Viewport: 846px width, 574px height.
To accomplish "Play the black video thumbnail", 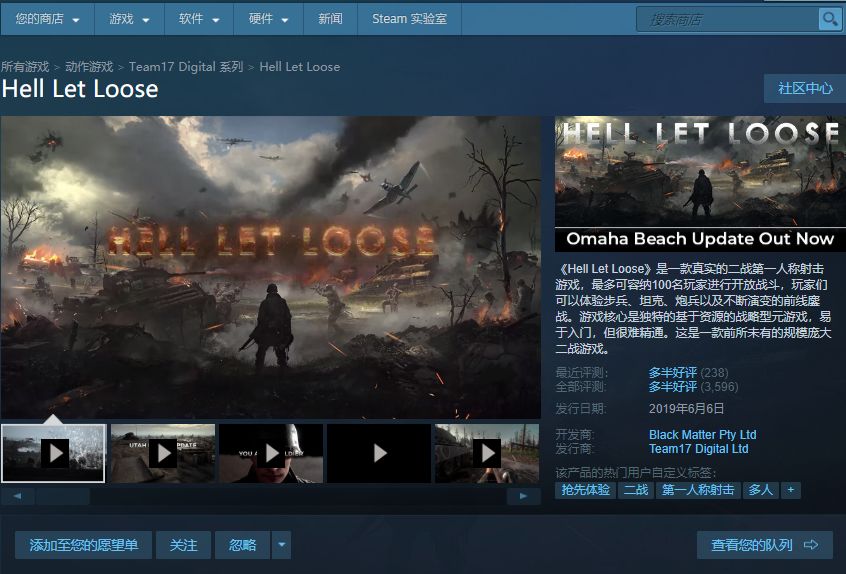I will pos(379,453).
